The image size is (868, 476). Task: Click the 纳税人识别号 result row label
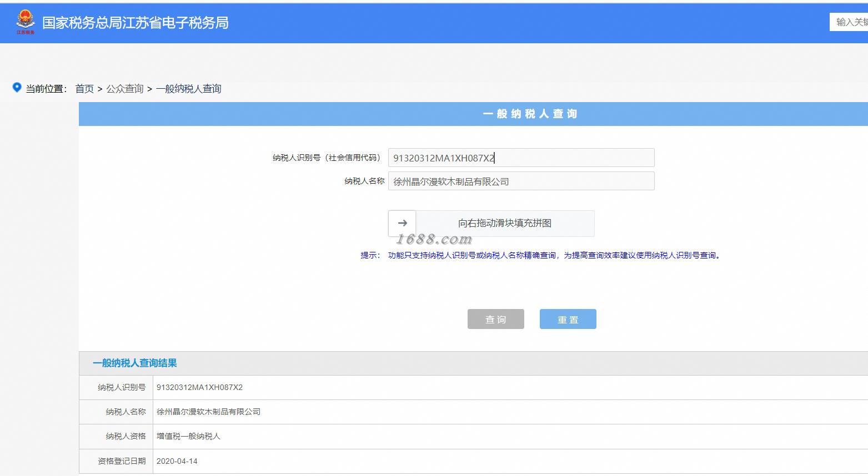(122, 387)
